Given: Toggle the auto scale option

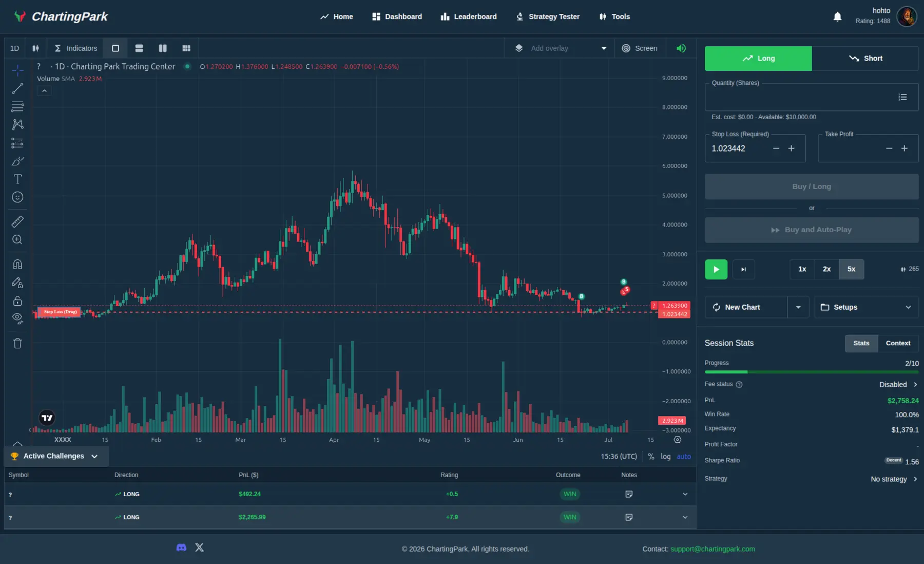Looking at the screenshot, I should [x=684, y=457].
